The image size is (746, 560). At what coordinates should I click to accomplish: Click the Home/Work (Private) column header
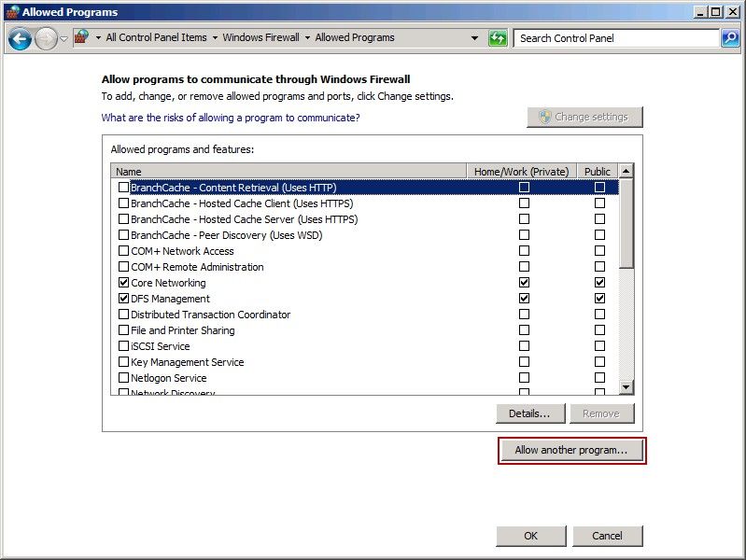click(522, 172)
